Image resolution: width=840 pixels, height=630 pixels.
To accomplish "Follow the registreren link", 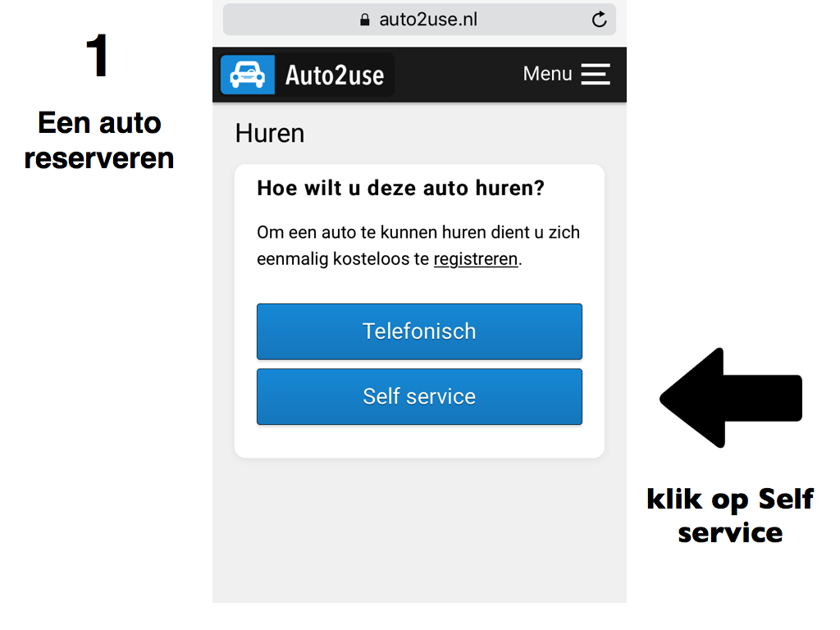I will point(476,259).
